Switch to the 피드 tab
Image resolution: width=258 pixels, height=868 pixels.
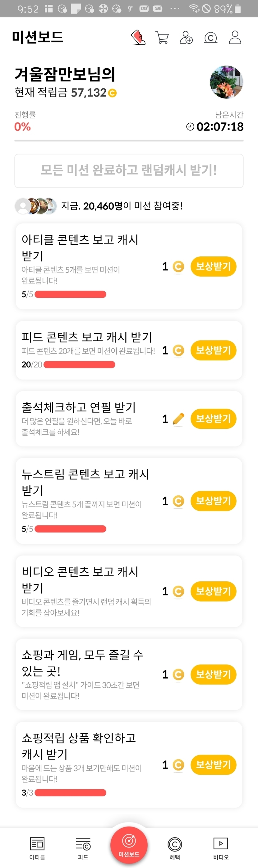pos(83,848)
